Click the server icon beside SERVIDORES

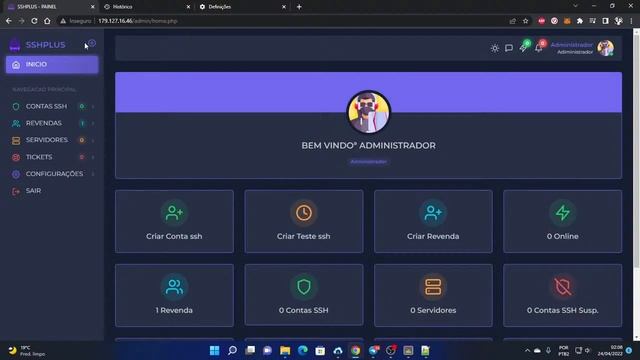[x=16, y=140]
